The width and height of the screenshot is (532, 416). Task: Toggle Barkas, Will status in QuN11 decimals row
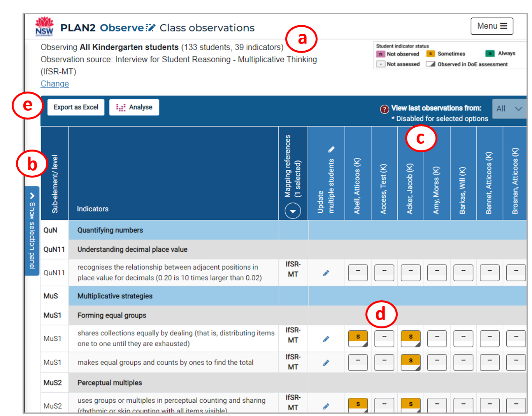[464, 273]
